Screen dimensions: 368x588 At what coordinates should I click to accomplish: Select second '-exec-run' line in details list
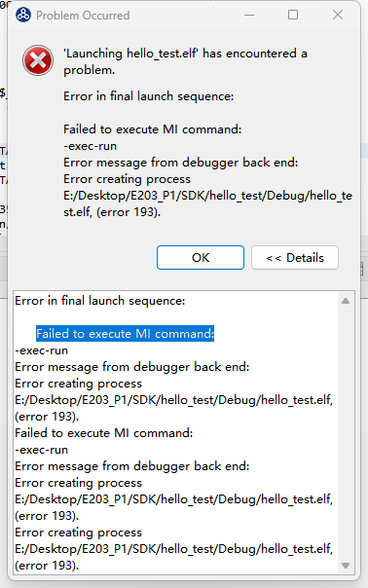42,450
